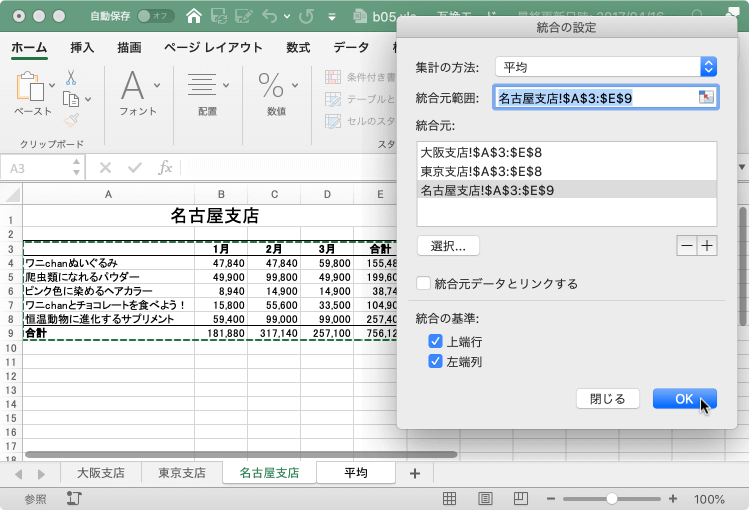This screenshot has width=749, height=510.
Task: Open the 配置 alignment group
Action: point(207,94)
